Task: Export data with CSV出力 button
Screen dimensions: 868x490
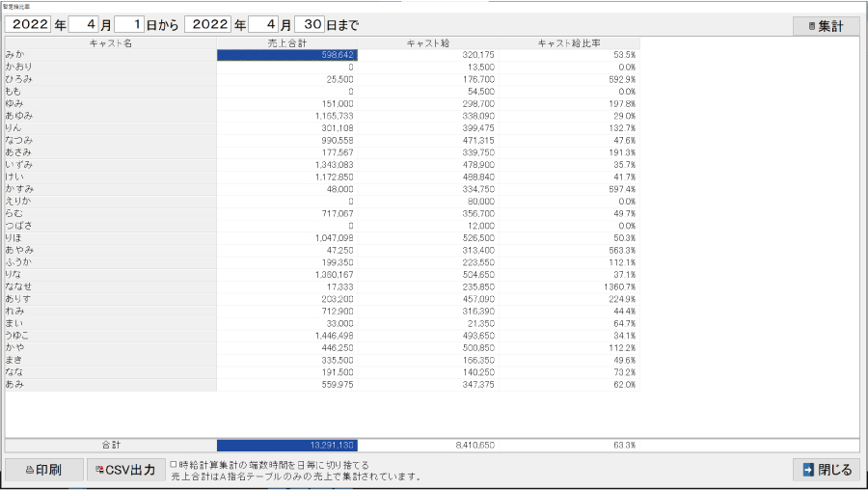Action: (x=124, y=470)
